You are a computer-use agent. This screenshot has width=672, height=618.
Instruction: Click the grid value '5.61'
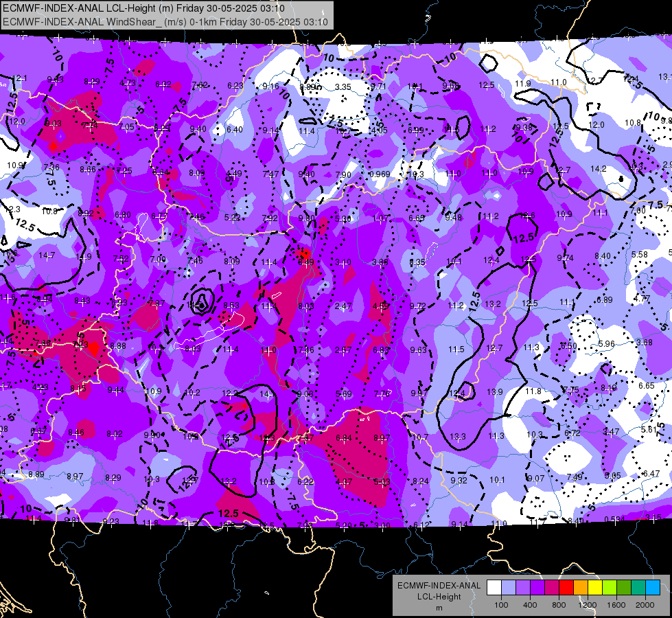pyautogui.click(x=649, y=430)
